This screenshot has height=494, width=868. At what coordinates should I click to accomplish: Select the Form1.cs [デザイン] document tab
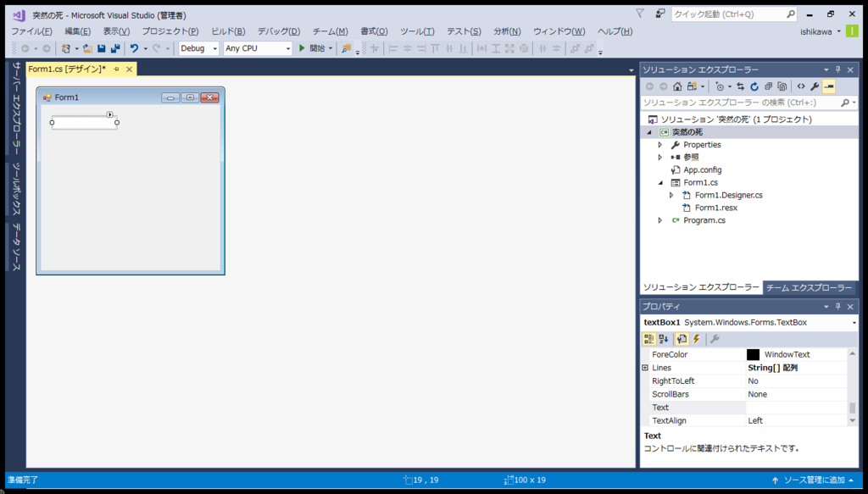click(x=67, y=69)
